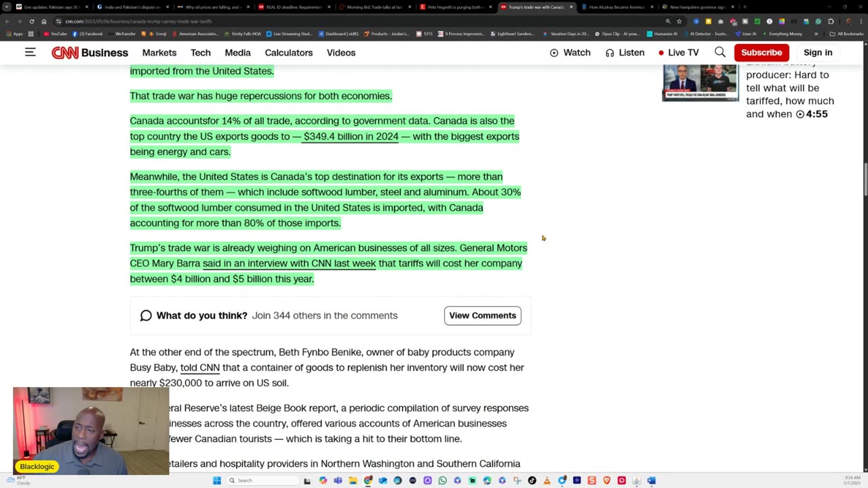Open the 'Humanize AI' bookmark

(662, 33)
